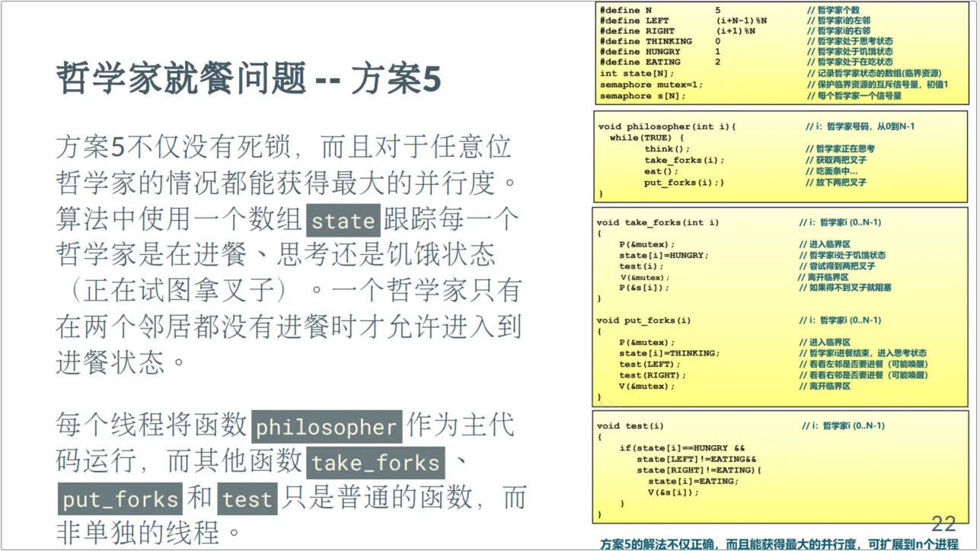980x551 pixels.
Task: Click the '#define RIGHT' code line
Action: [x=678, y=31]
